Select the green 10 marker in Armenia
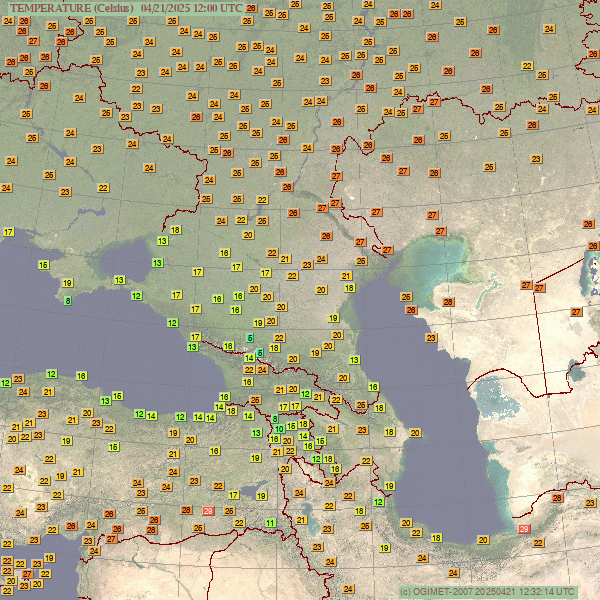Screen dimensions: 600x600 click(x=279, y=430)
